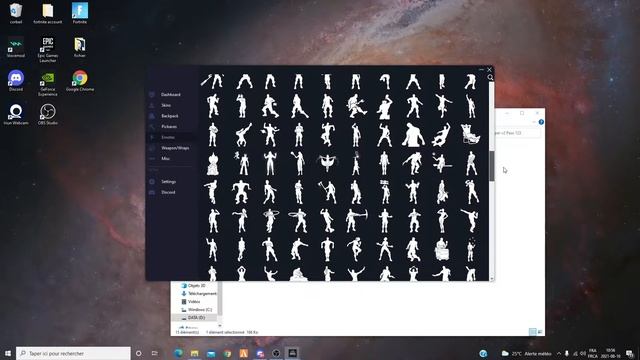This screenshot has width=640, height=360.
Task: Select the emote reclining in a chair
Action: click(470, 134)
